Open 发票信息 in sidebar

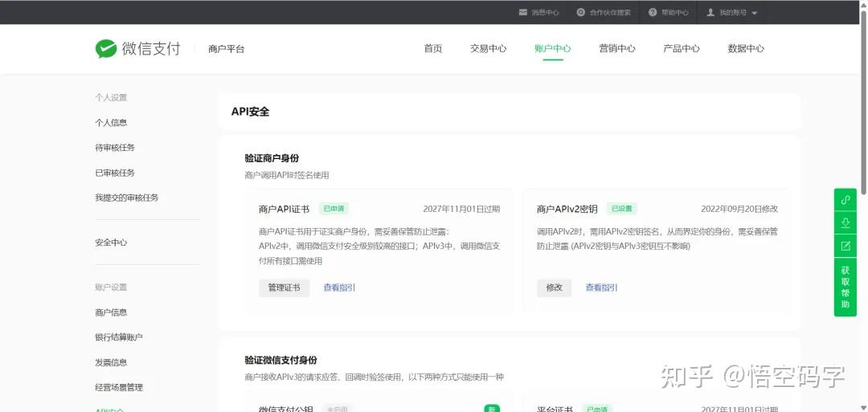click(111, 362)
